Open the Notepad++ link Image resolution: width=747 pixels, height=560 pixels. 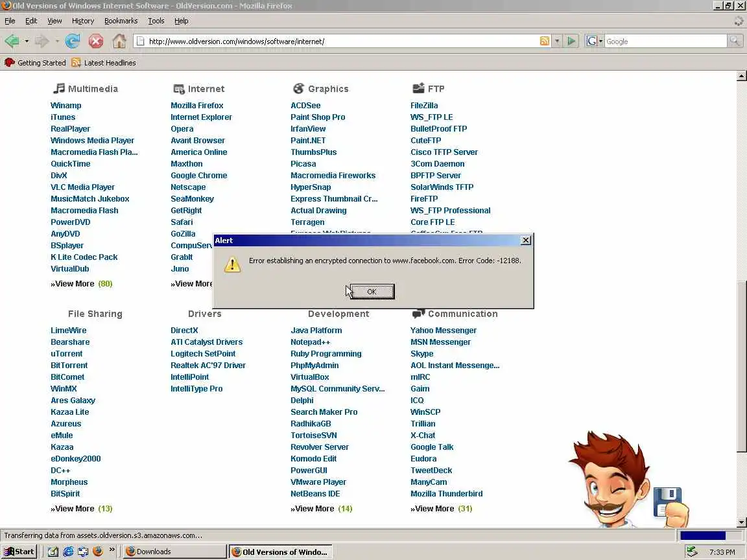click(310, 342)
